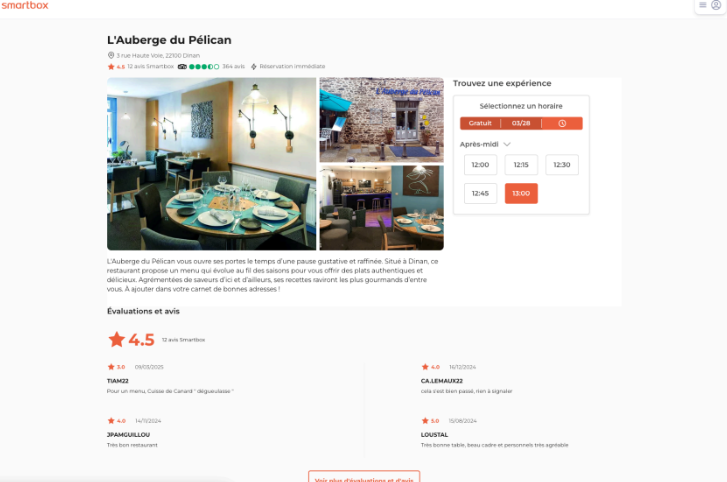Open the stone facade exterior photo
The width and height of the screenshot is (727, 482).
tap(382, 120)
